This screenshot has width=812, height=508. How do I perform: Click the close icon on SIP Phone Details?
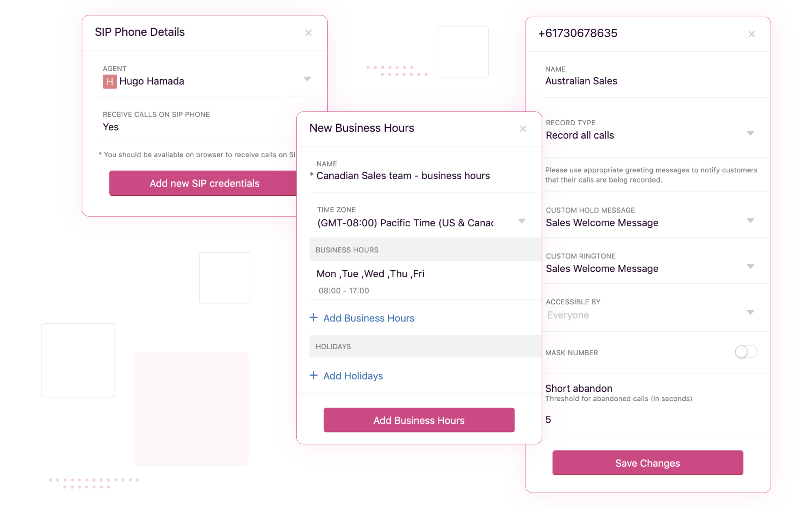[309, 33]
